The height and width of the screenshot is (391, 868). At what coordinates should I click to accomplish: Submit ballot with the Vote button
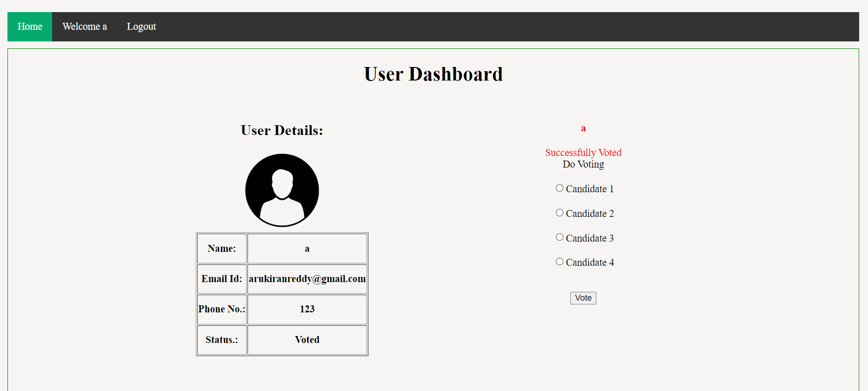point(583,298)
